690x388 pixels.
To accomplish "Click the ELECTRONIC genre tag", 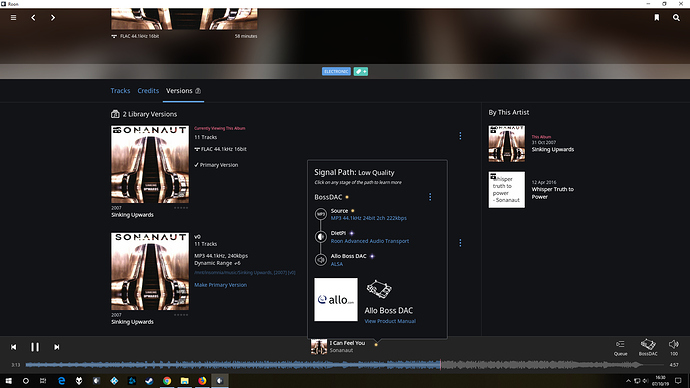I will [336, 71].
